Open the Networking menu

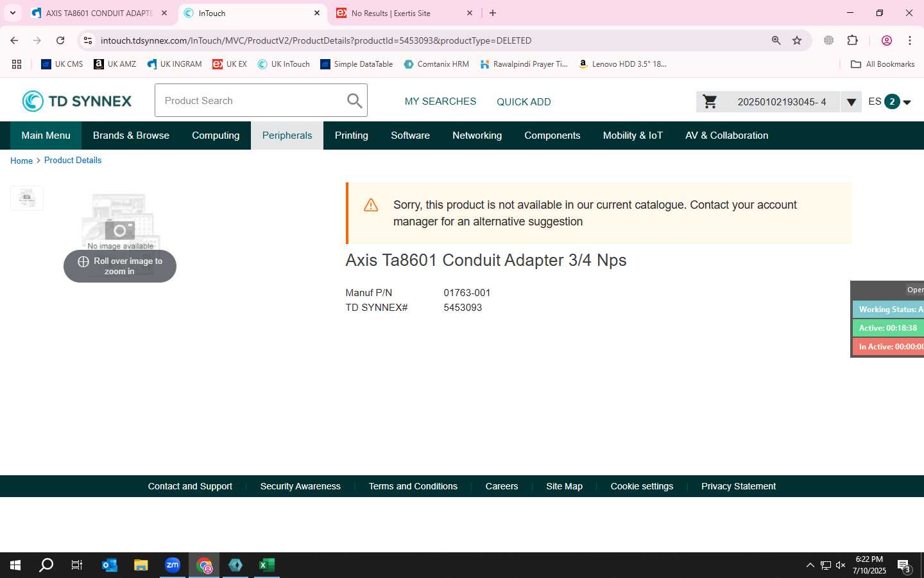tap(477, 136)
